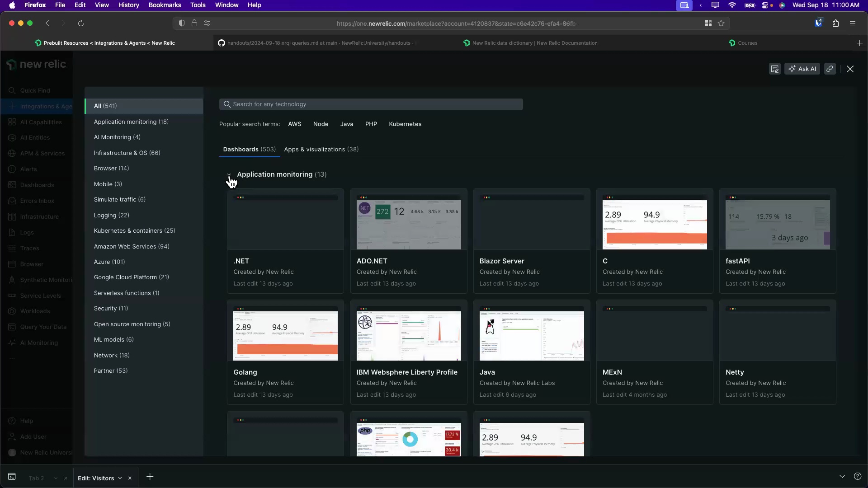This screenshot has height=488, width=868.
Task: Open the Bitwarden extension icon
Action: [x=818, y=23]
